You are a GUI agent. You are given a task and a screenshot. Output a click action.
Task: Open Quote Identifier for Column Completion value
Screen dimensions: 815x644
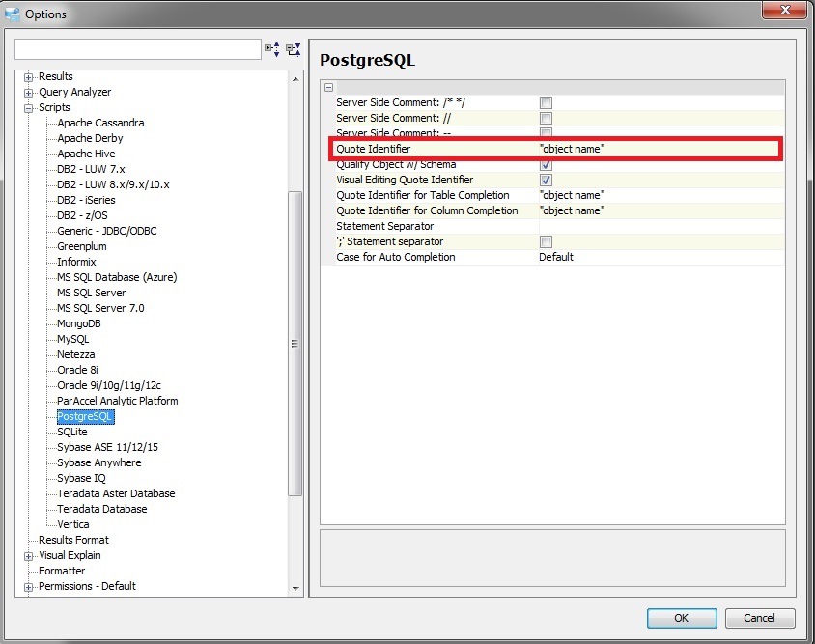point(661,210)
